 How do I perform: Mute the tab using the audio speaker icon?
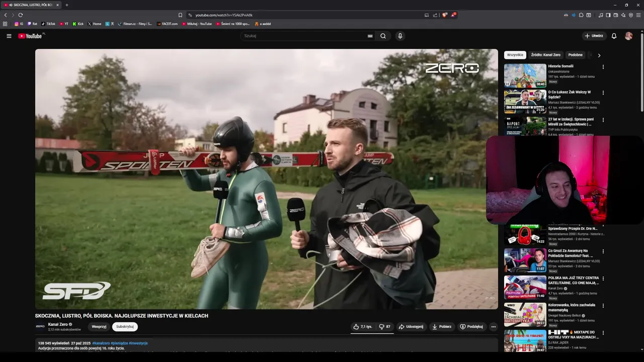[x=11, y=5]
